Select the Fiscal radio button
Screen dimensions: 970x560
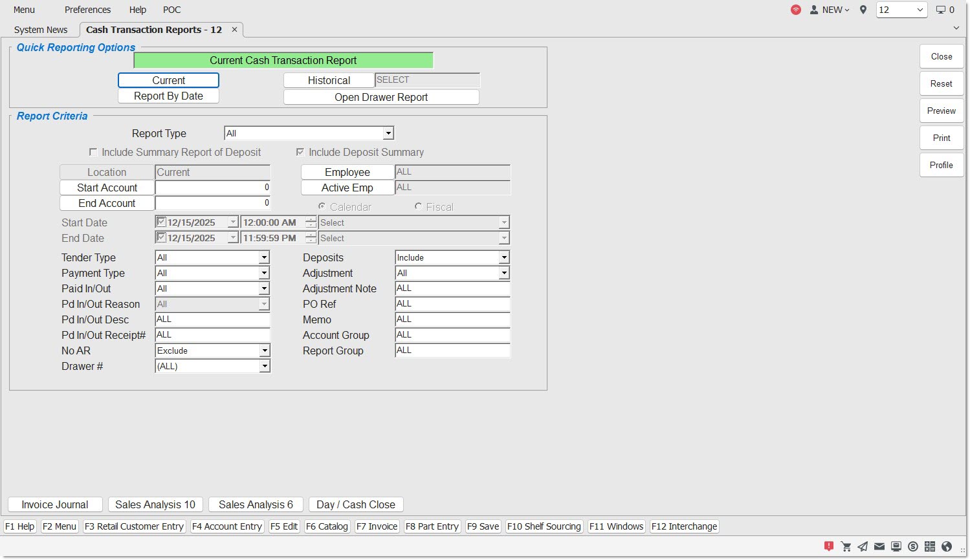click(419, 207)
